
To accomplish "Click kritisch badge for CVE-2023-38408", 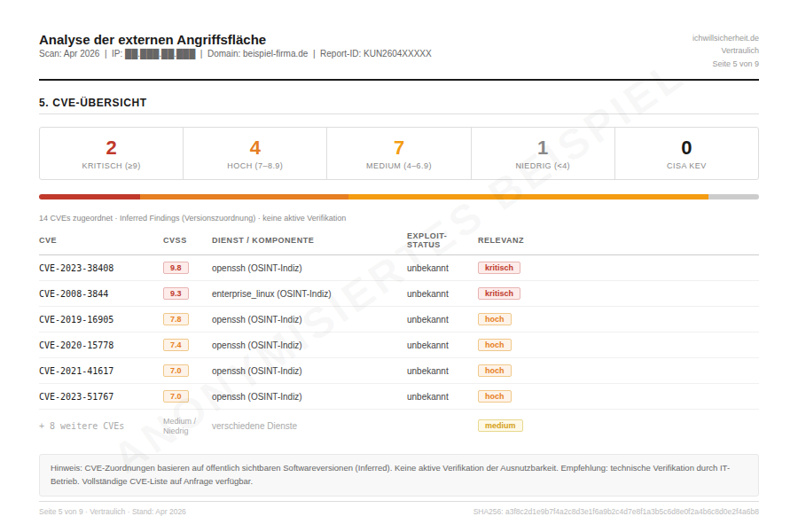I will [x=498, y=268].
